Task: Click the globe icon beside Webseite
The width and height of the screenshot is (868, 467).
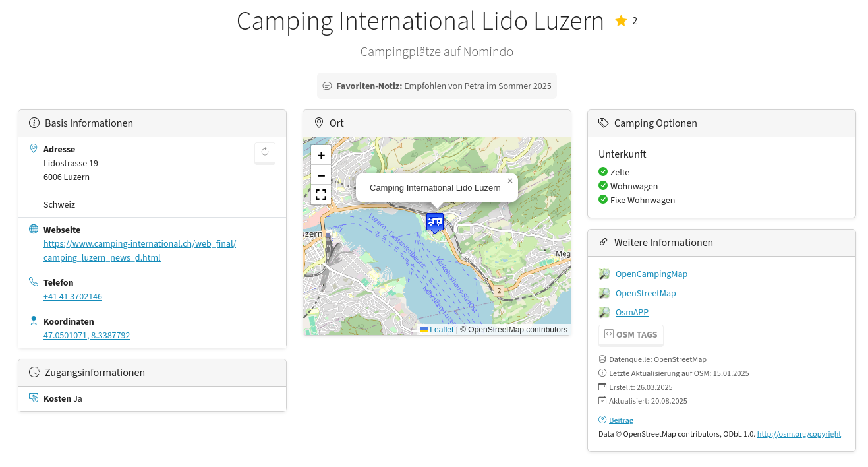Action: [34, 229]
